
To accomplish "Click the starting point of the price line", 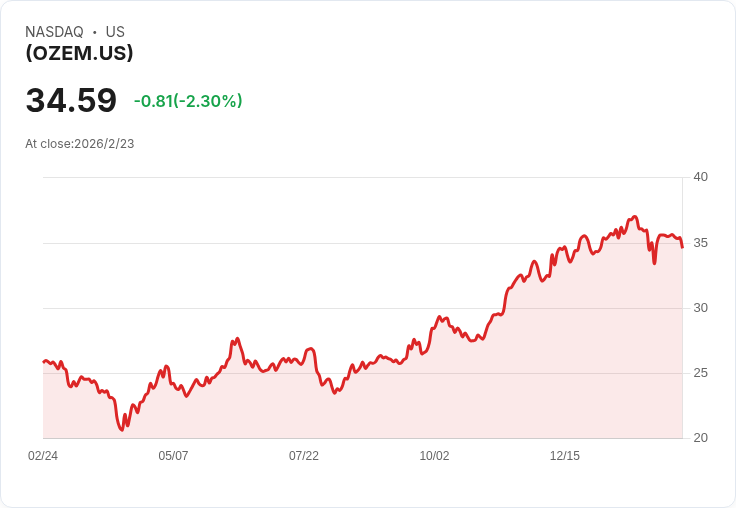I will coord(44,362).
